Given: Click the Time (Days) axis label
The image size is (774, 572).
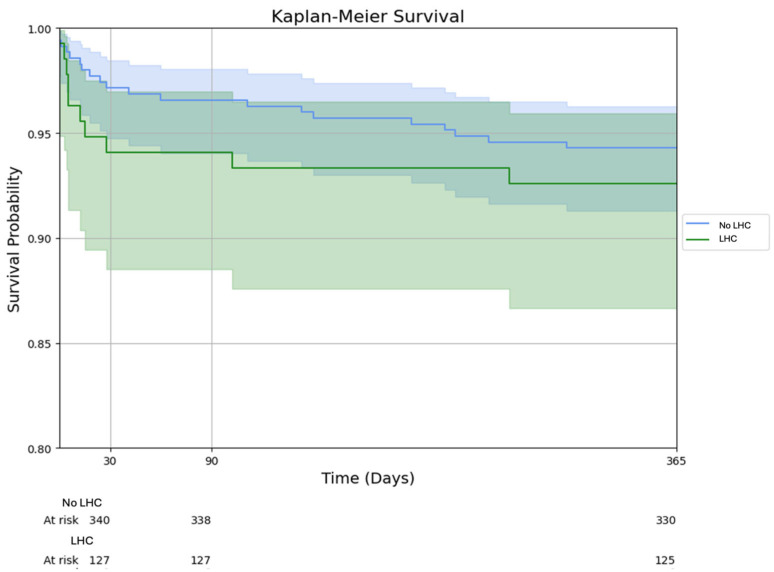Looking at the screenshot, I should tap(368, 478).
